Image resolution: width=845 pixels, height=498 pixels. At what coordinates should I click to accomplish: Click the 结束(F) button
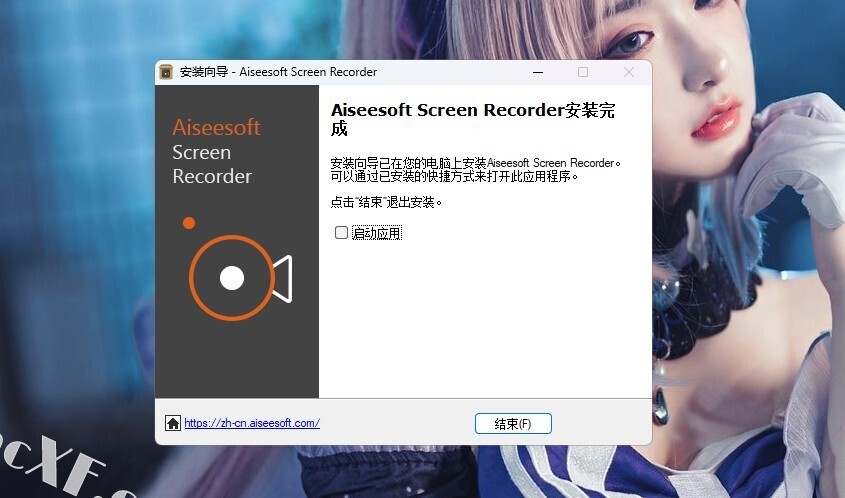[x=513, y=424]
